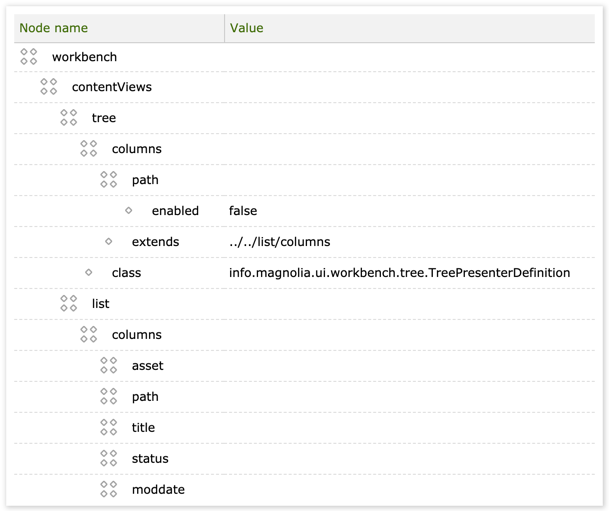Select columns label under tree node

pos(137,149)
